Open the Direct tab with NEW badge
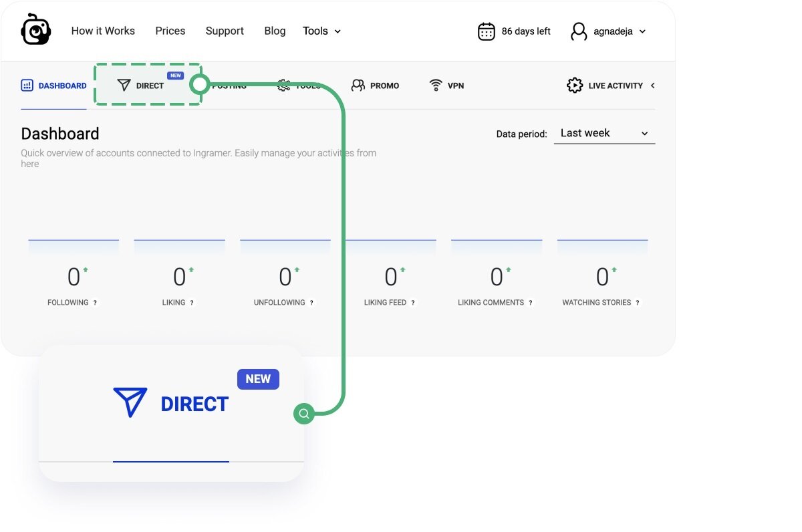802x532 pixels. tap(144, 85)
